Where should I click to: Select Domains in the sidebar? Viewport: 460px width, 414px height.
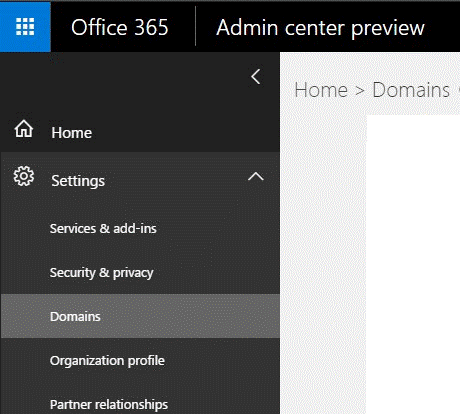(x=140, y=316)
